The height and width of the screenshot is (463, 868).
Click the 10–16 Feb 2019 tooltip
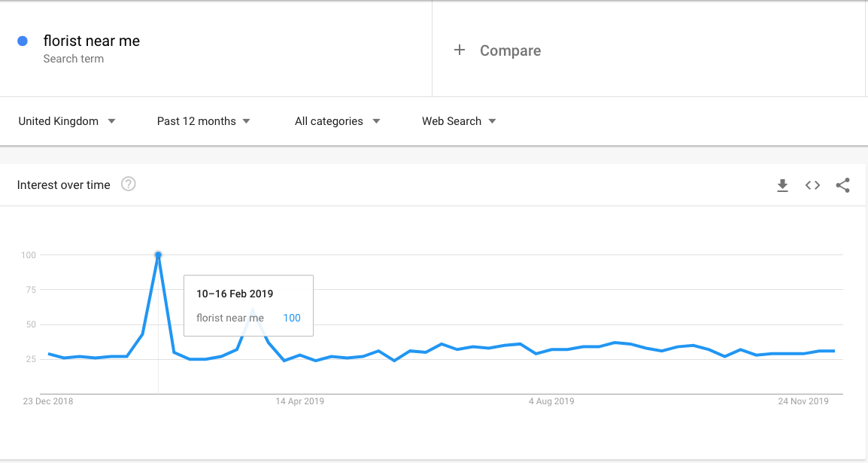click(248, 306)
